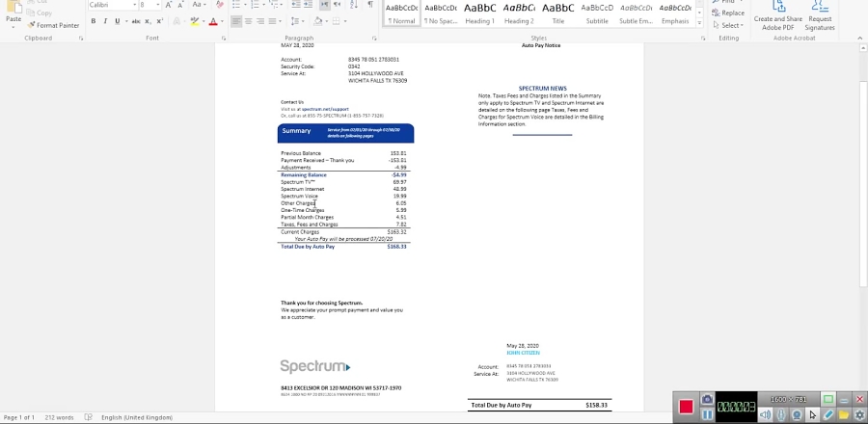This screenshot has height=424, width=868.
Task: Apply the yellow text highlight color
Action: point(194,21)
